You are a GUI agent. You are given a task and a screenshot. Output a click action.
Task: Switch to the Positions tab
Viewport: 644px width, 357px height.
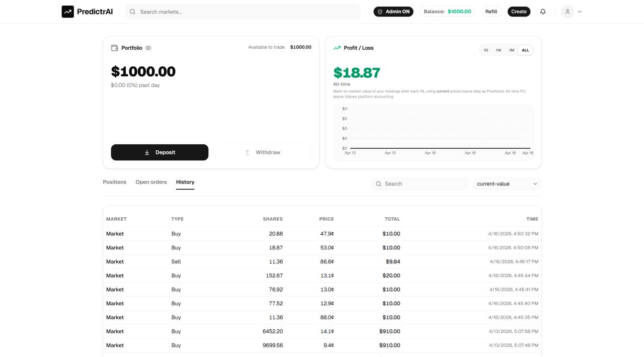[115, 182]
